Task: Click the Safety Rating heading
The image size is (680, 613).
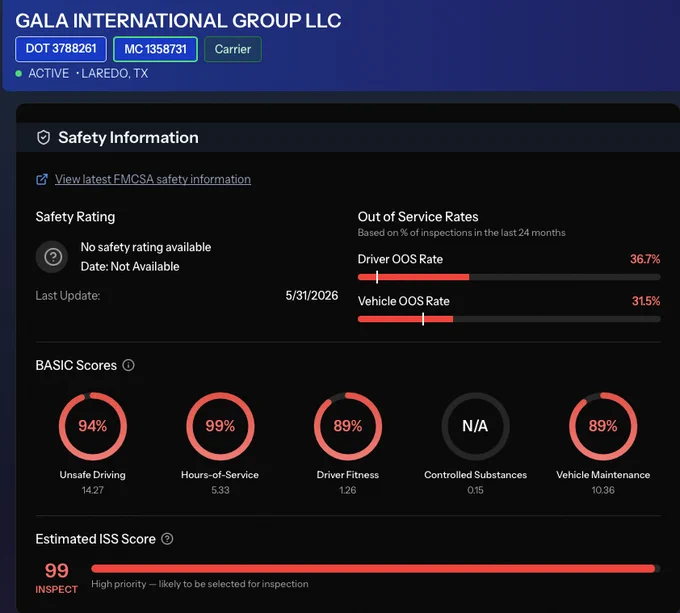Action: click(x=75, y=216)
